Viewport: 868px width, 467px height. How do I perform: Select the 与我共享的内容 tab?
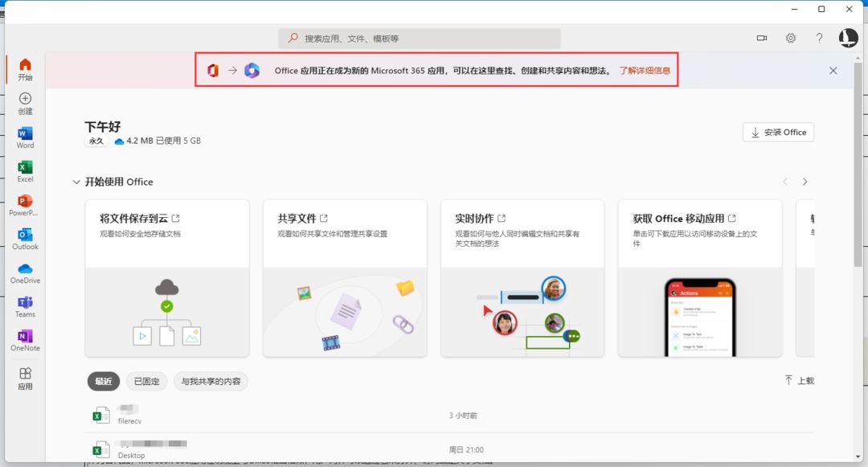click(211, 381)
